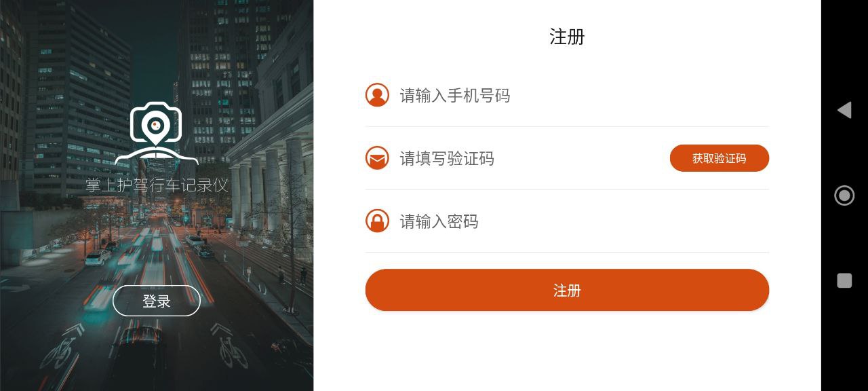868x391 pixels.
Task: Click the 注册 page title heading
Action: pos(567,37)
